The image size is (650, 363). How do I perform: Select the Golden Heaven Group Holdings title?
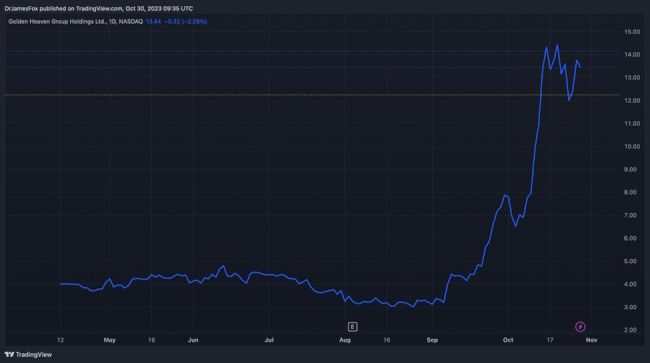point(75,22)
